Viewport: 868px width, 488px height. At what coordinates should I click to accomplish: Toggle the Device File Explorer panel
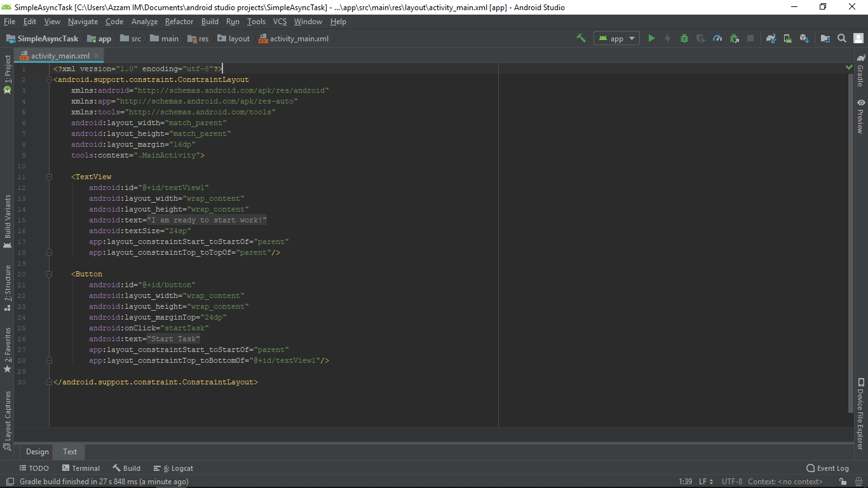(860, 414)
